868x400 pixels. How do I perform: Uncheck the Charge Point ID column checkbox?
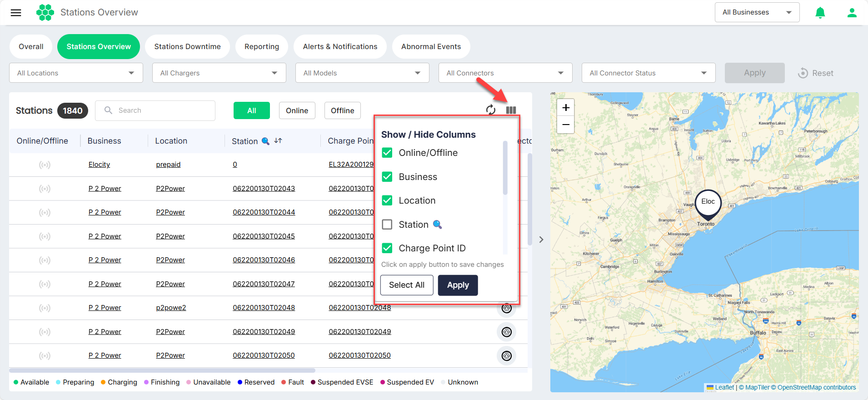387,248
